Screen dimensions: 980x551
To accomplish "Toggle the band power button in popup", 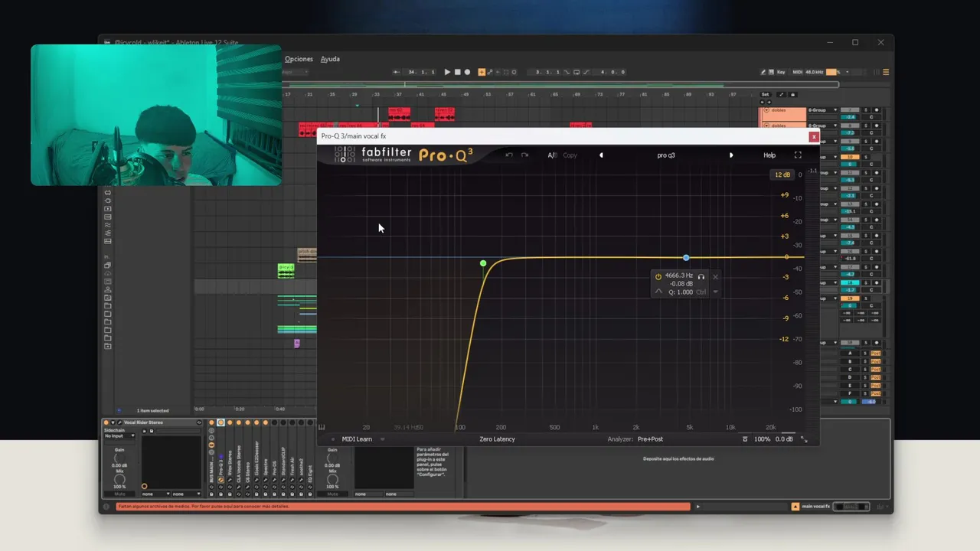I will [658, 276].
